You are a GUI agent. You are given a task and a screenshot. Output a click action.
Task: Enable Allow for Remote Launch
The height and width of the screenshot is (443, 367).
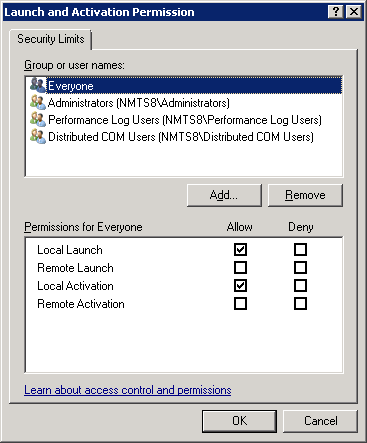pos(240,267)
